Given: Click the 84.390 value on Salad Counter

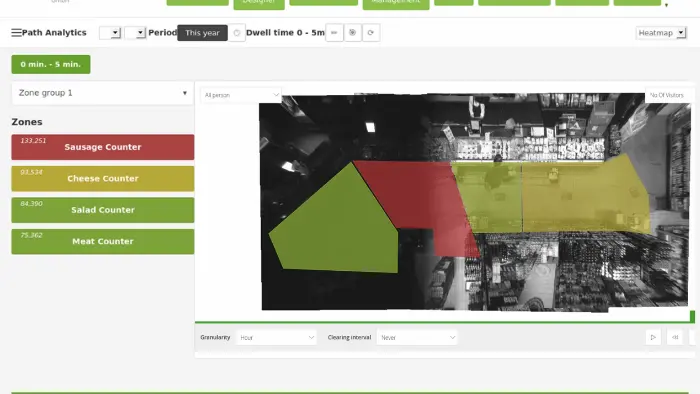Looking at the screenshot, I should [31, 203].
